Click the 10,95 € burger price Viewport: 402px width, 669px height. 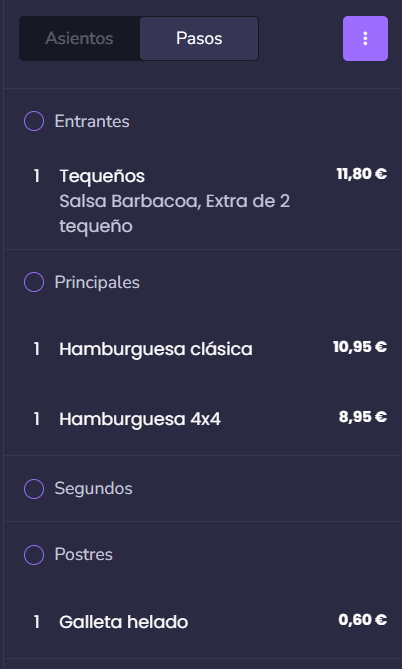point(360,347)
